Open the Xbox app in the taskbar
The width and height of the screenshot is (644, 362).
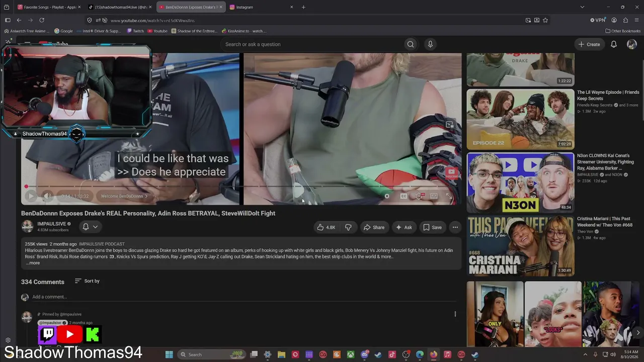pos(351,354)
